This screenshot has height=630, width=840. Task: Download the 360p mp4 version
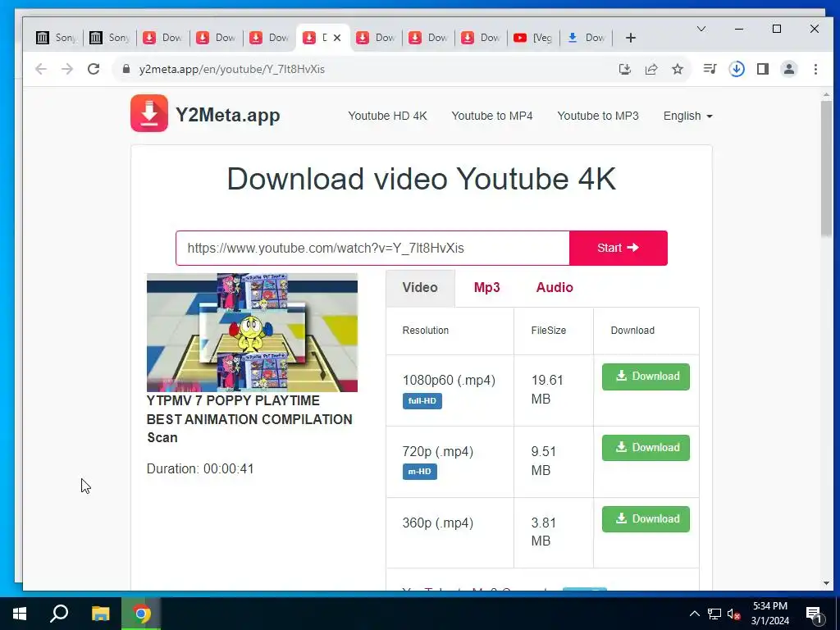click(x=646, y=519)
